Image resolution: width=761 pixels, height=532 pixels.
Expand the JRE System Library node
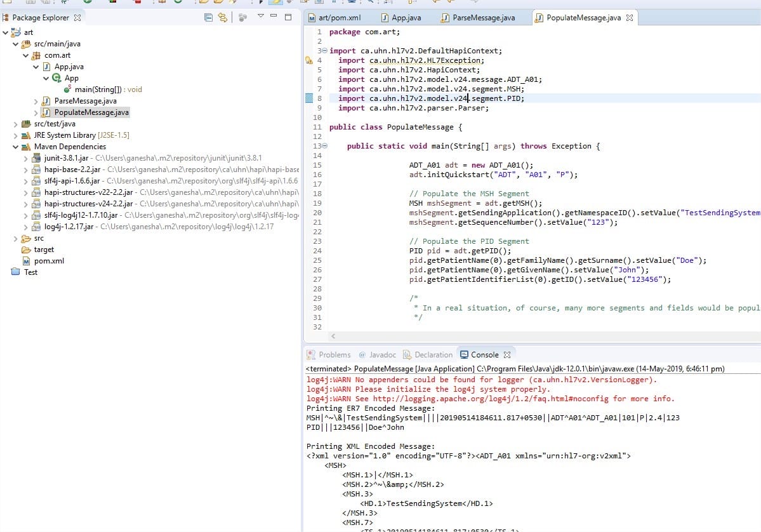(15, 135)
